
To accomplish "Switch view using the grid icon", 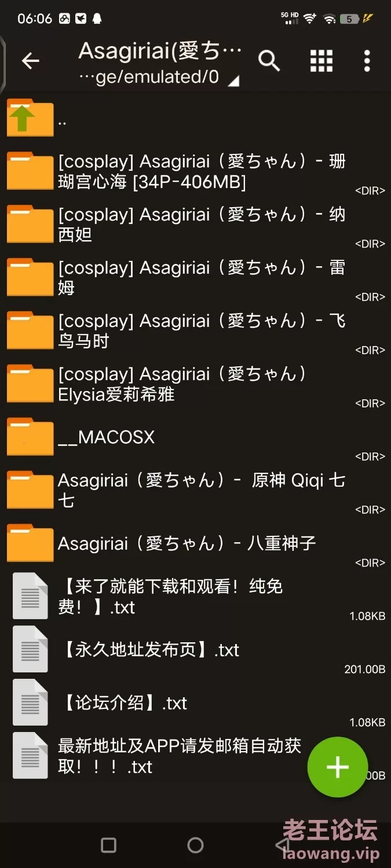I will tap(321, 60).
